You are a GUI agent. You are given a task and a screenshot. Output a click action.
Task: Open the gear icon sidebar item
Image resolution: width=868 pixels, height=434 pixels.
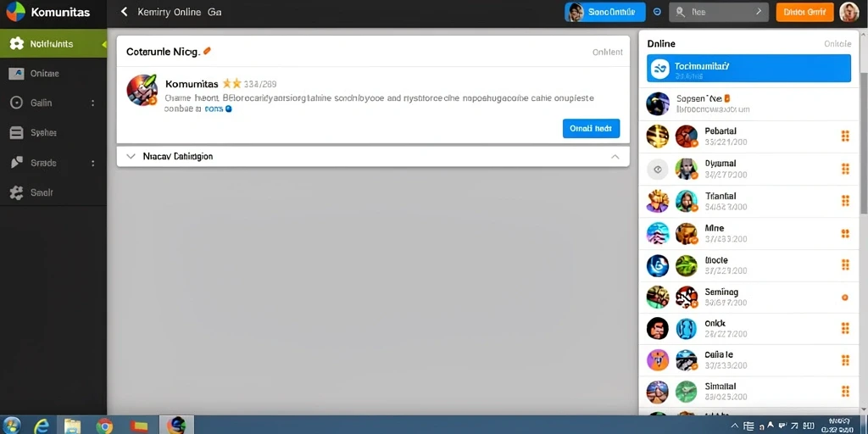(53, 44)
